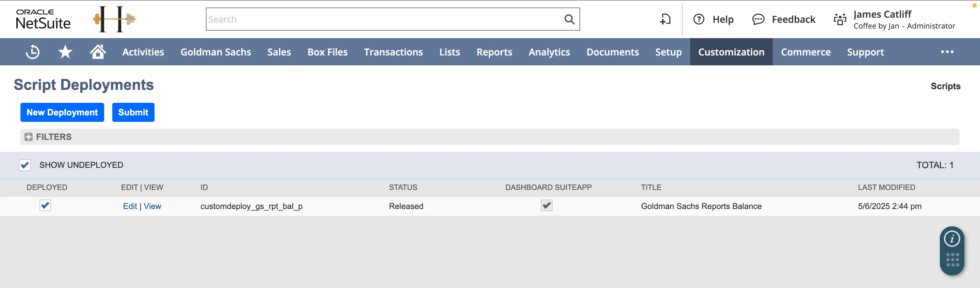Toggle the Show Undeployed checkbox
The image size is (980, 288).
25,165
